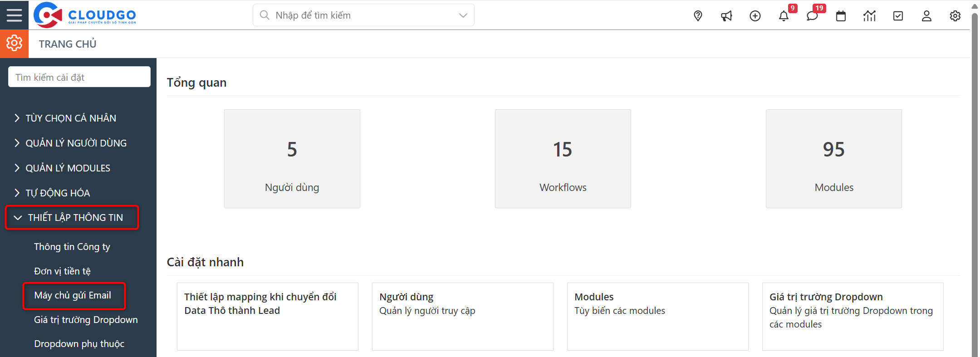The width and height of the screenshot is (980, 357).
Task: Collapse the THIẾT LẬP THÔNG TIN section
Action: pyautogui.click(x=75, y=218)
